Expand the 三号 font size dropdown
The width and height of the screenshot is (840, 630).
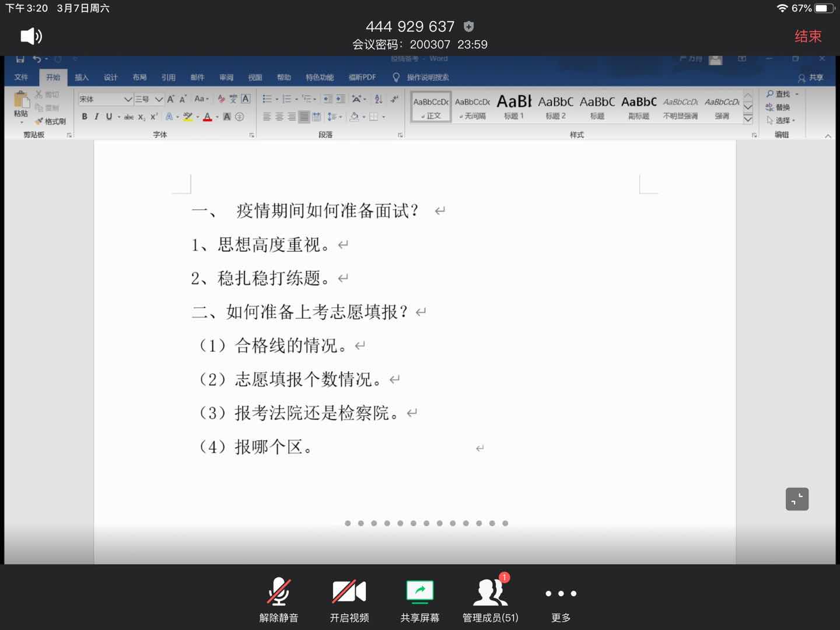(x=158, y=99)
